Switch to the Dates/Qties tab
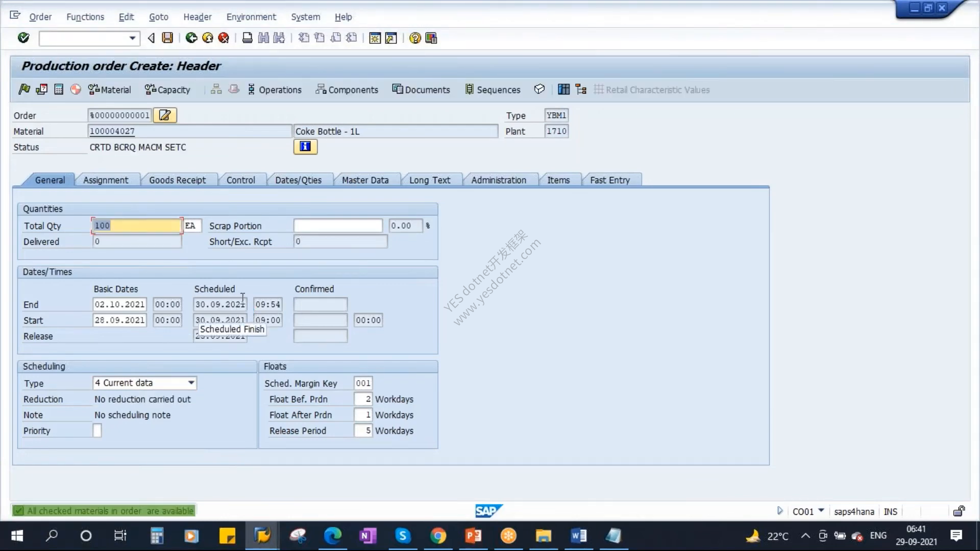 click(x=298, y=180)
